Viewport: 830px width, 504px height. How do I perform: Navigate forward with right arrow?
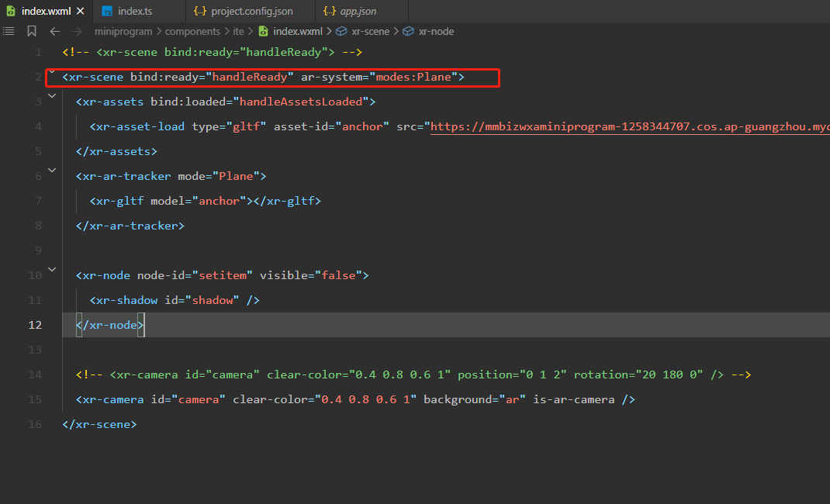78,31
